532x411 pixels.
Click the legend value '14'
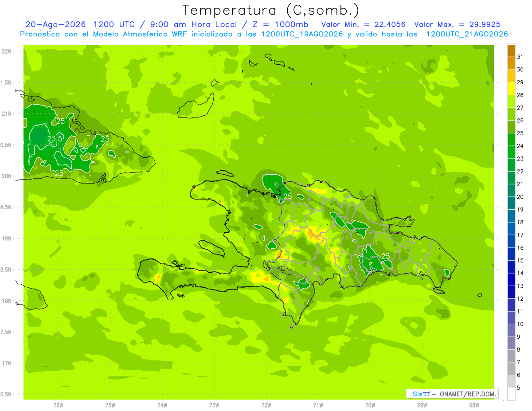click(x=520, y=273)
